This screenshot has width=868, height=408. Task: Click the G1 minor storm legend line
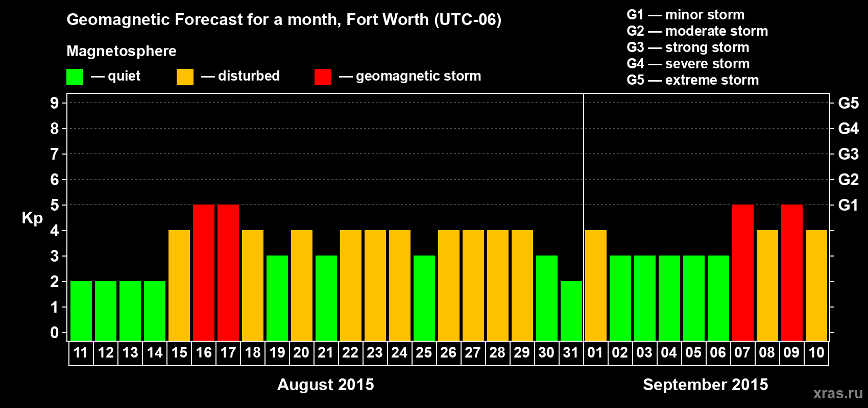pos(686,15)
